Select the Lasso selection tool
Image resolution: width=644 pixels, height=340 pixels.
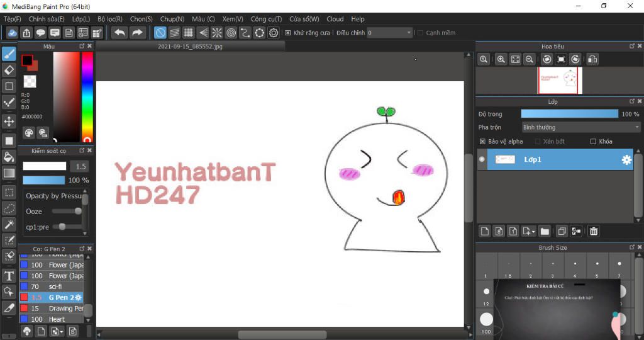(x=9, y=208)
